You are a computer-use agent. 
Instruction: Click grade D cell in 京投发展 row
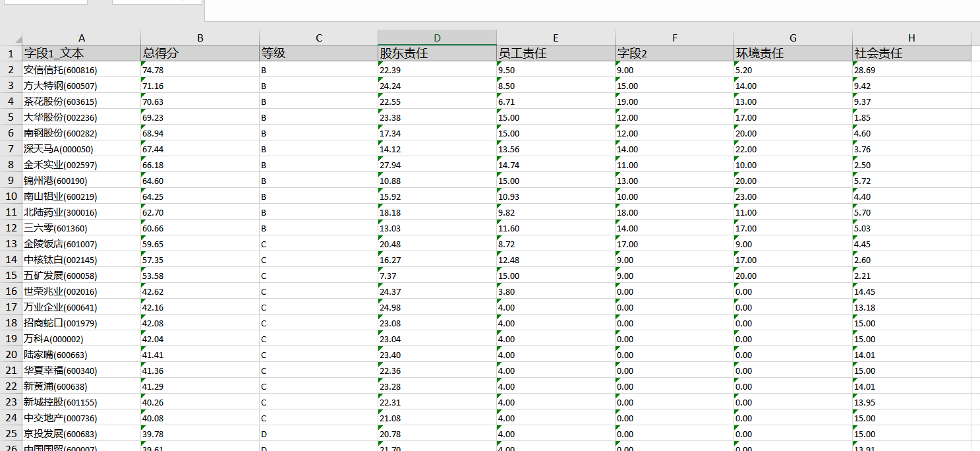(x=319, y=433)
